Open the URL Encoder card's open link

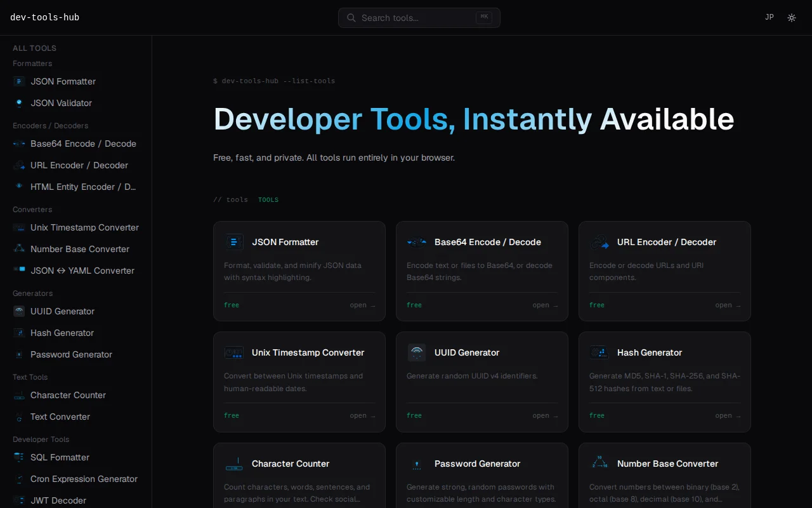(728, 305)
